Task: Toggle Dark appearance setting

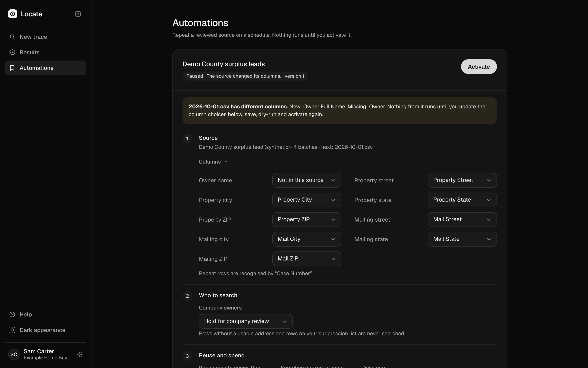Action: pos(46,330)
